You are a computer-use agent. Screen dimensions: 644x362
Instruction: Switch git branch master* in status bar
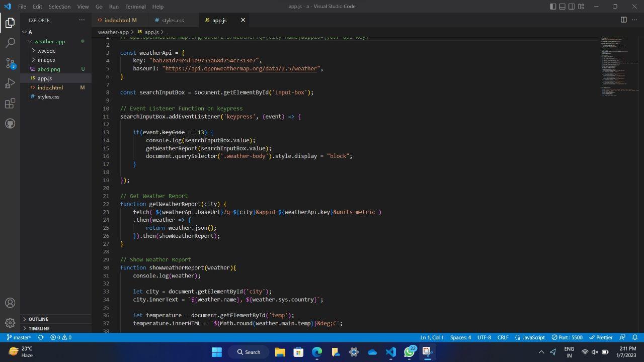tap(19, 337)
